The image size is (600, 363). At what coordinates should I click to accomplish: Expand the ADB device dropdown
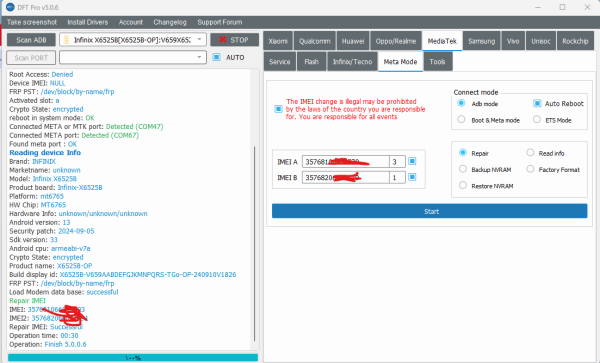tap(199, 40)
